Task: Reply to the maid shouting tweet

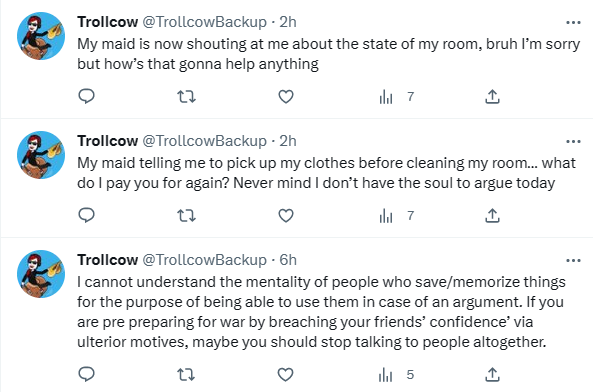Action: 86,96
